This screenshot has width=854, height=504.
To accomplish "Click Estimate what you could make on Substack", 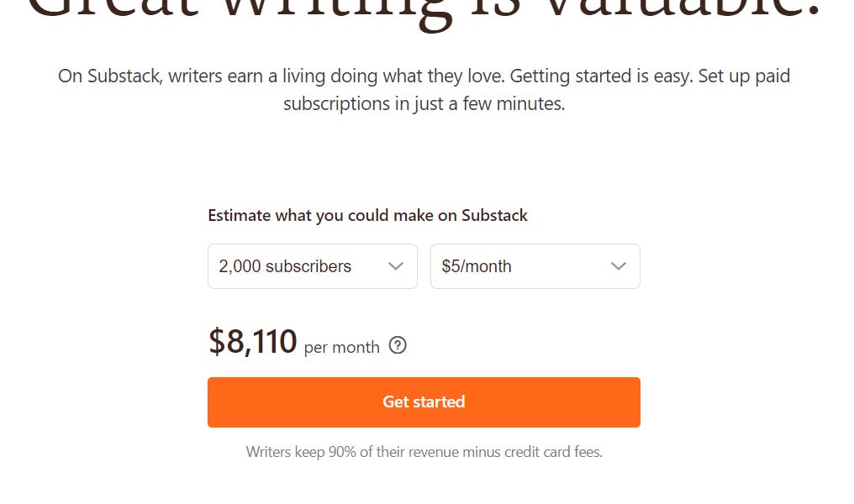I will click(367, 215).
